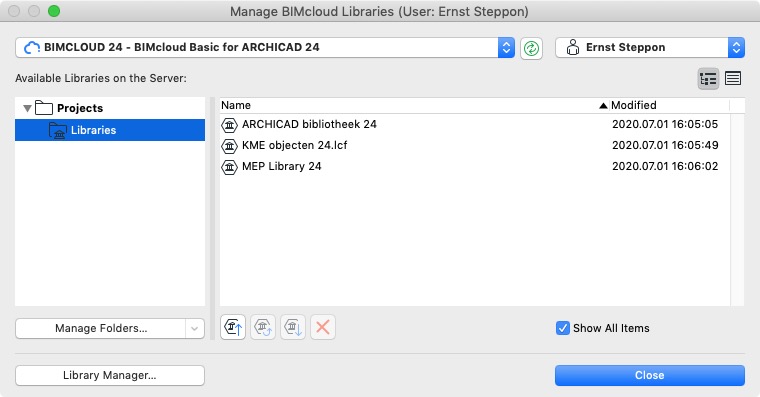
Task: Click the library icon beside KME objecten 24.lcf
Action: pyautogui.click(x=229, y=145)
